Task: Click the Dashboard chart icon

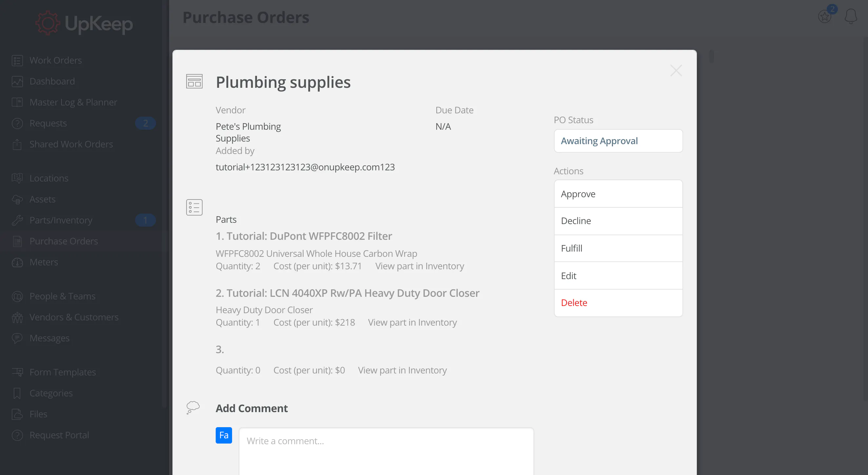Action: [x=17, y=82]
